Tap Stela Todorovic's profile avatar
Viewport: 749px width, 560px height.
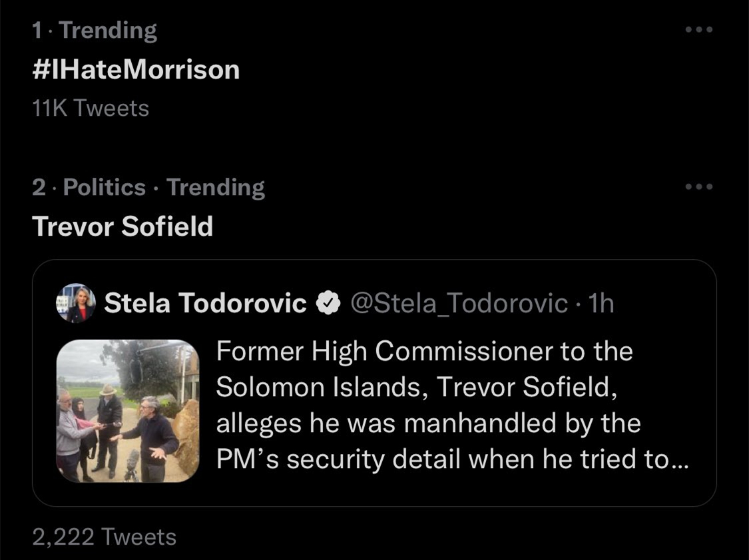(x=75, y=303)
